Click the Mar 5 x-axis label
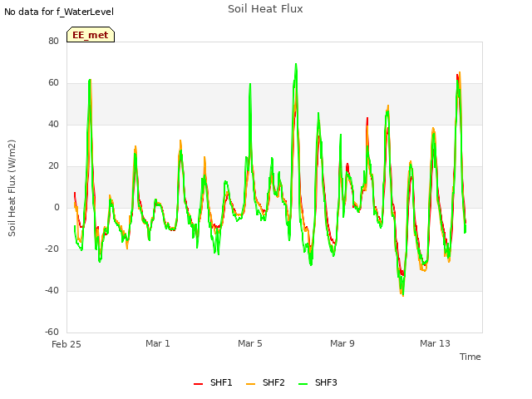 pyautogui.click(x=249, y=343)
